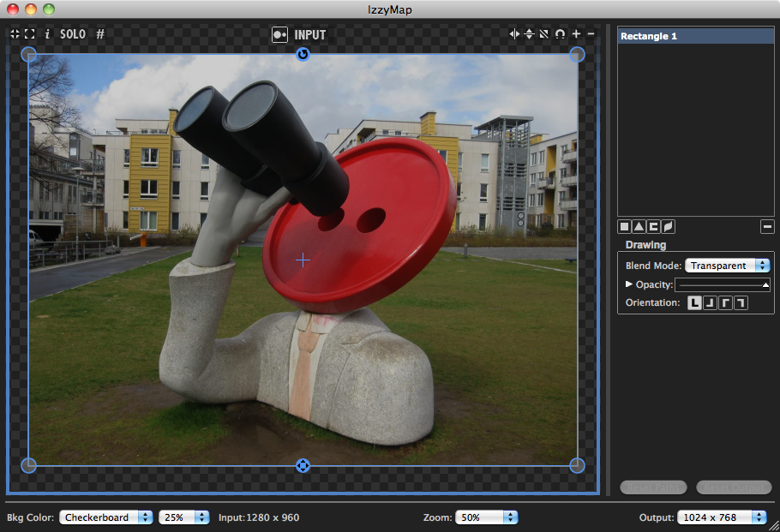Expand the Opacity disclosure triangle
Viewport: 780px width, 532px height.
629,284
